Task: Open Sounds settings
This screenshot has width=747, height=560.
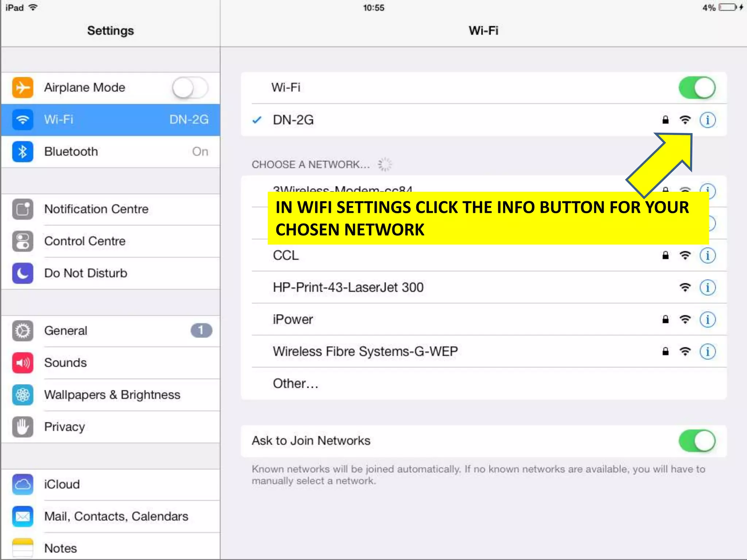Action: click(111, 363)
